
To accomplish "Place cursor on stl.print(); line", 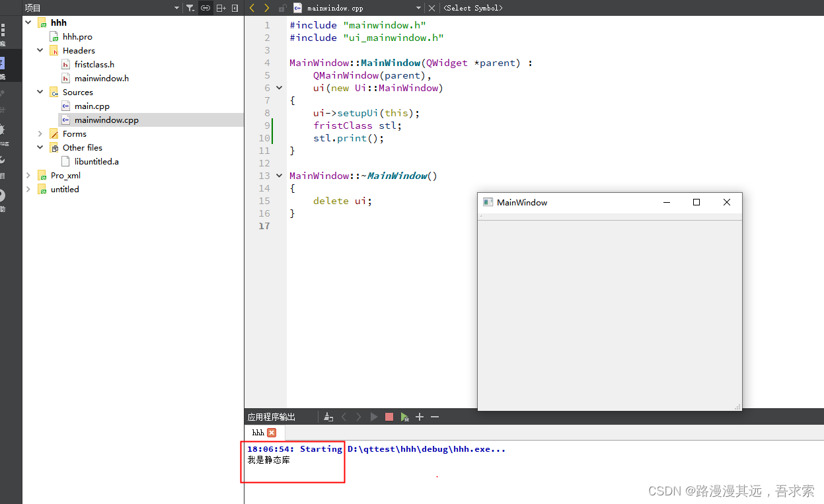I will click(348, 138).
